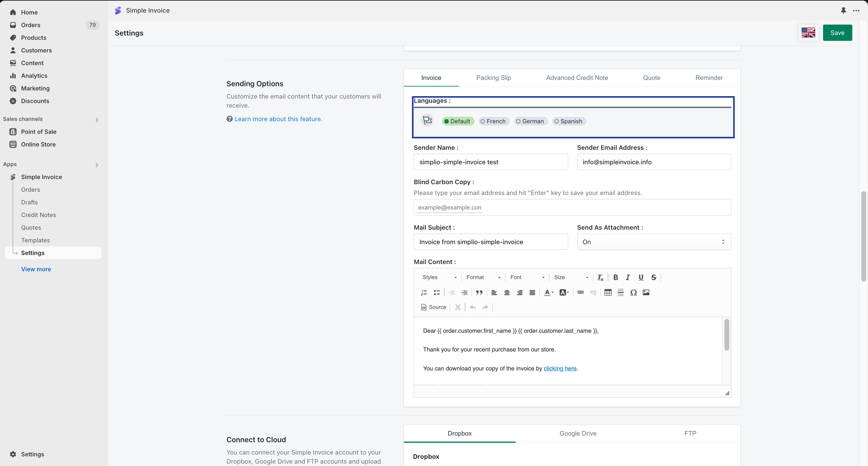Click the special character Omega icon
This screenshot has height=466, width=868.
(633, 292)
